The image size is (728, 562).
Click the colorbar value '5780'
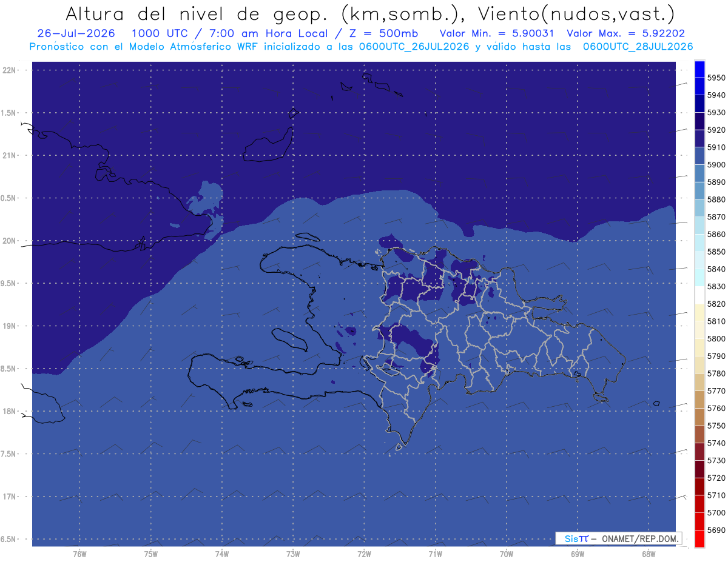pyautogui.click(x=716, y=373)
